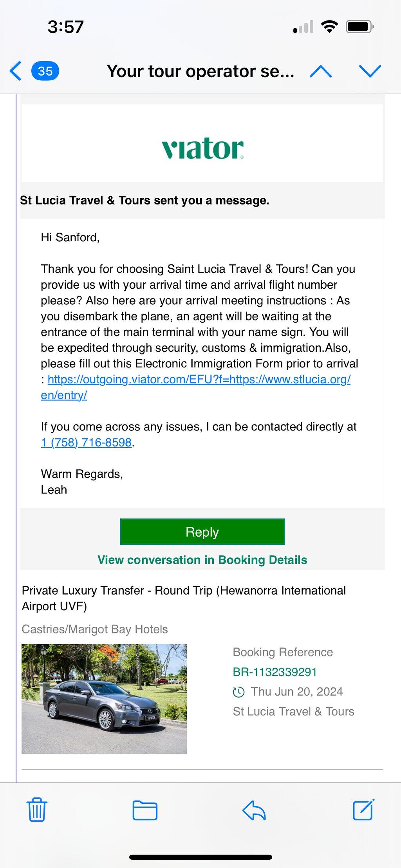The image size is (401, 868).
Task: Click the green Reply button
Action: pos(202,532)
